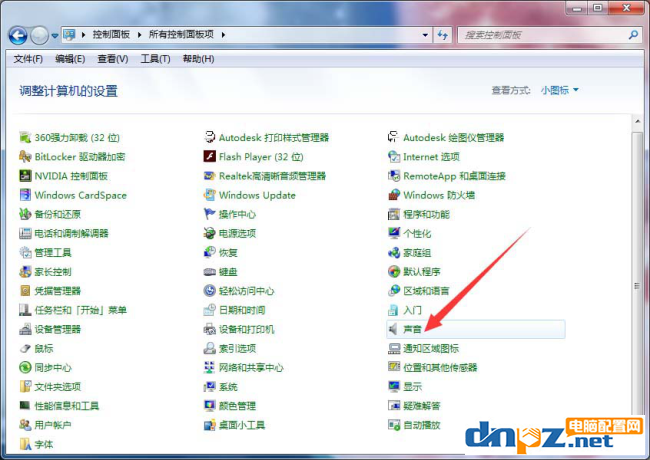The width and height of the screenshot is (650, 460).
Task: Open the 系统 link
Action: coord(228,387)
